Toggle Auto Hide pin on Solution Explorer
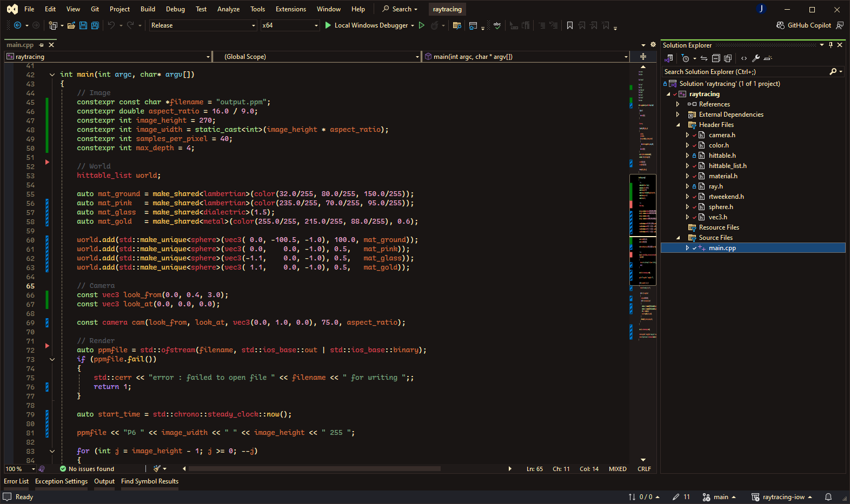Image resolution: width=850 pixels, height=504 pixels. pos(831,45)
